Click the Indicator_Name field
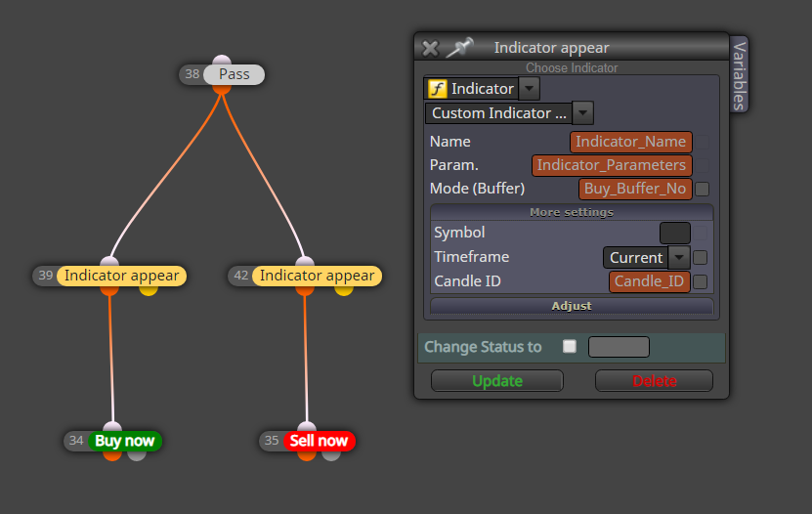812x514 pixels. 631,142
